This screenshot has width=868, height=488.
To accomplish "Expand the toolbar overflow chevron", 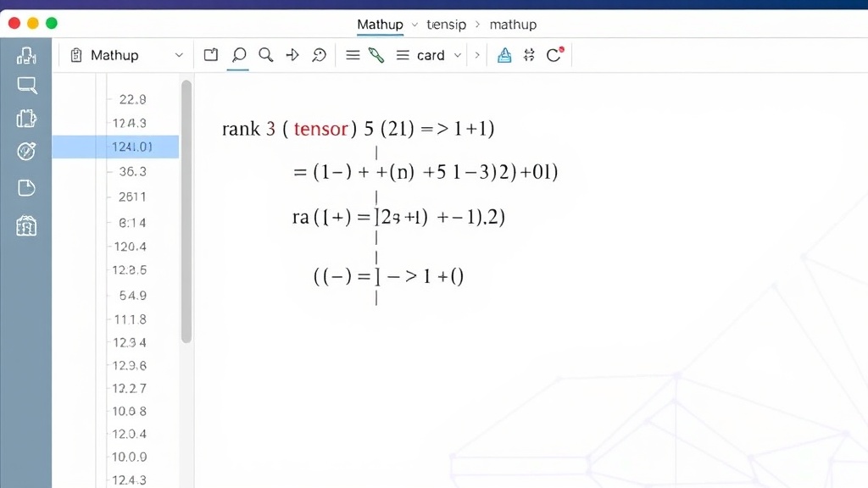I will point(477,55).
